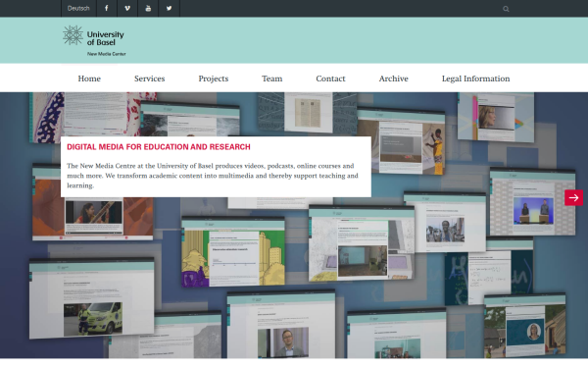Open the YouTube icon link

click(148, 8)
